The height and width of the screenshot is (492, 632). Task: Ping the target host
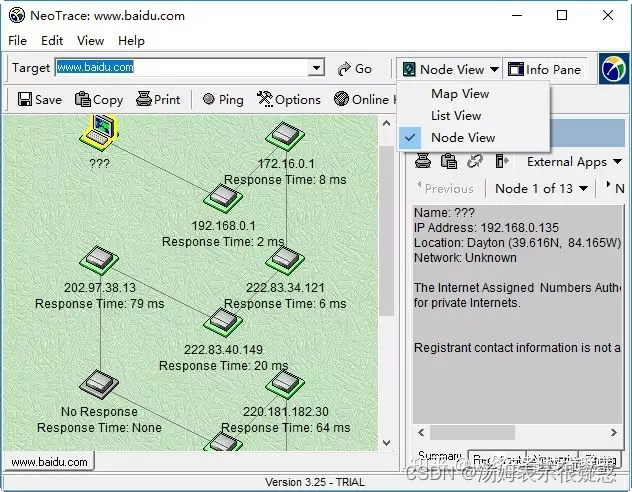(223, 99)
